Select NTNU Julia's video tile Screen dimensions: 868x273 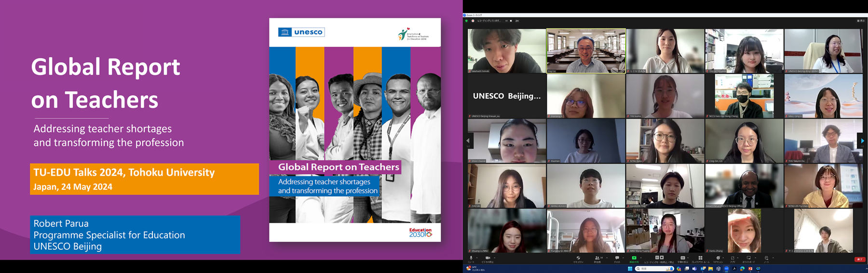[x=665, y=141]
